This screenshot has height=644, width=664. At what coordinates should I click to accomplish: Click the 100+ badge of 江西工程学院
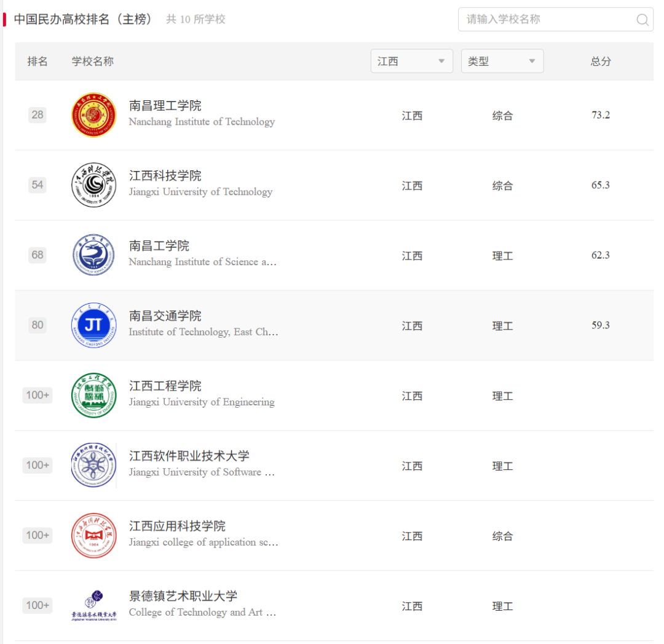click(38, 395)
